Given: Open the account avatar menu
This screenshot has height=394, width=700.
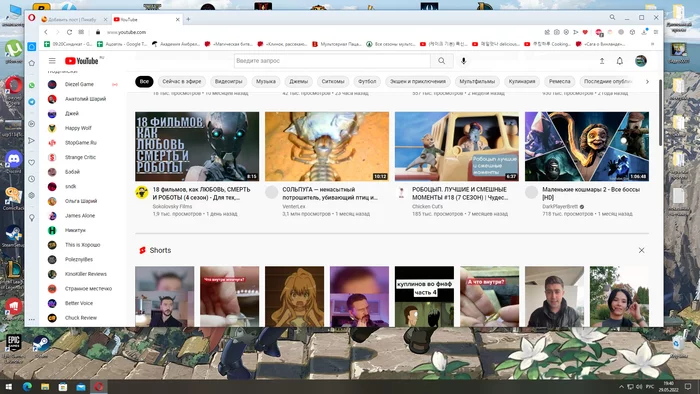Looking at the screenshot, I should click(x=641, y=61).
